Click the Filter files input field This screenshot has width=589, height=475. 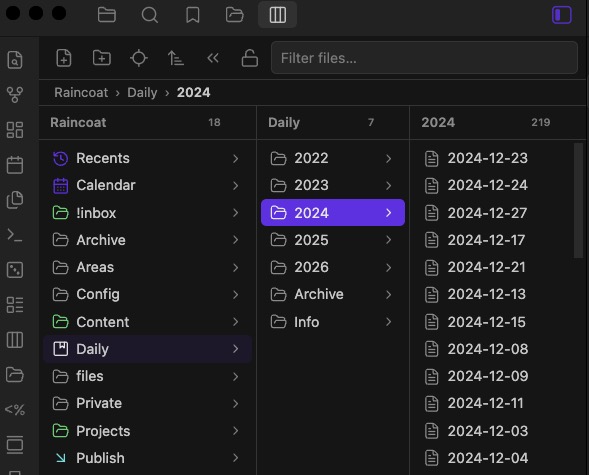[x=424, y=58]
